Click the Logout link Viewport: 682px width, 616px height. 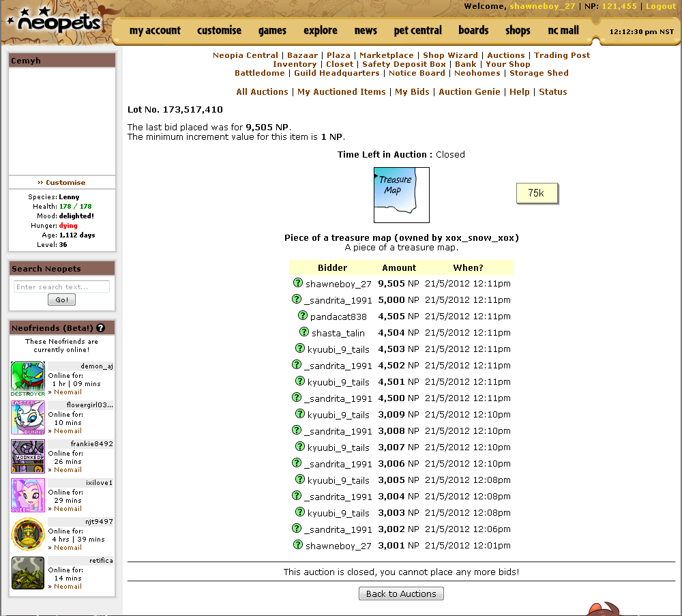click(661, 6)
